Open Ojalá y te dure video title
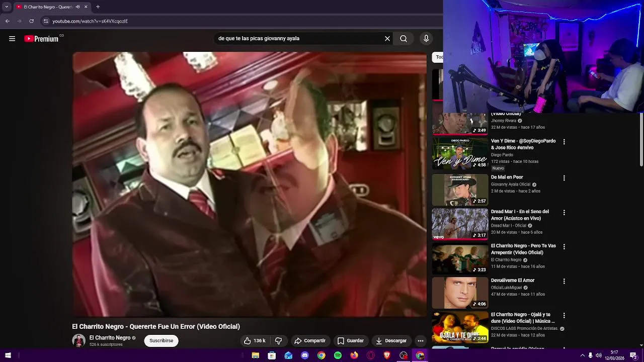 pos(523,318)
